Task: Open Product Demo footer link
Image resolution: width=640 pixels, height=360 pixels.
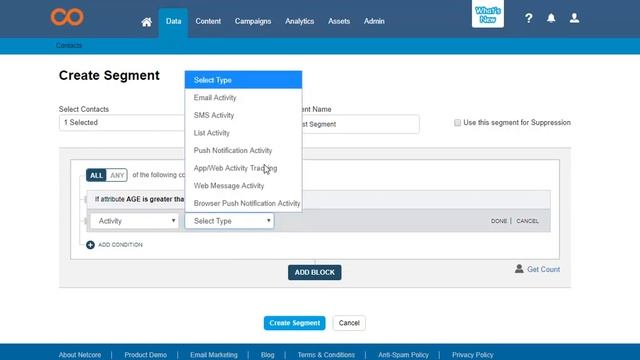Action: (145, 355)
